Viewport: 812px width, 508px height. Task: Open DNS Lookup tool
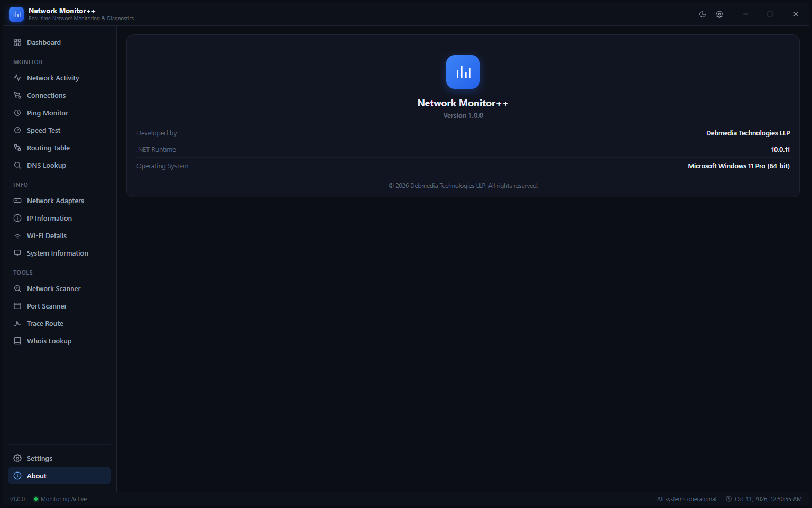pos(59,165)
